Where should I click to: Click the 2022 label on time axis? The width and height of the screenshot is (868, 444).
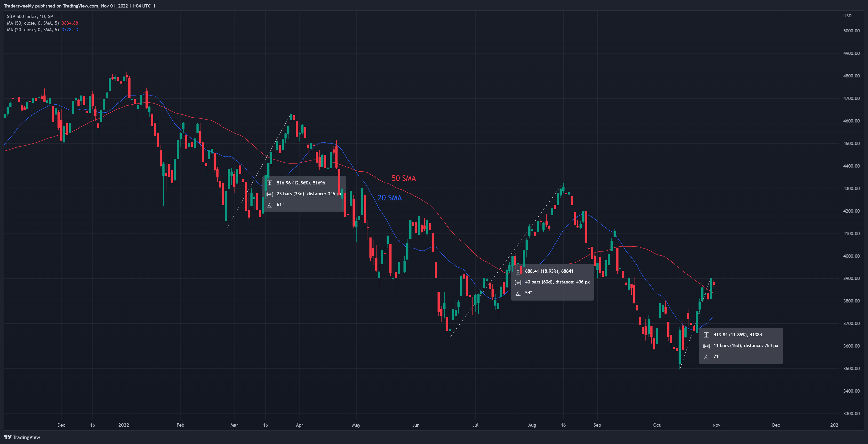point(124,425)
